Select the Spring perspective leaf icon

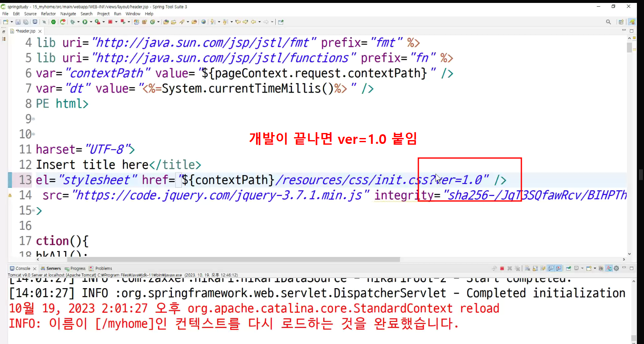pyautogui.click(x=632, y=22)
